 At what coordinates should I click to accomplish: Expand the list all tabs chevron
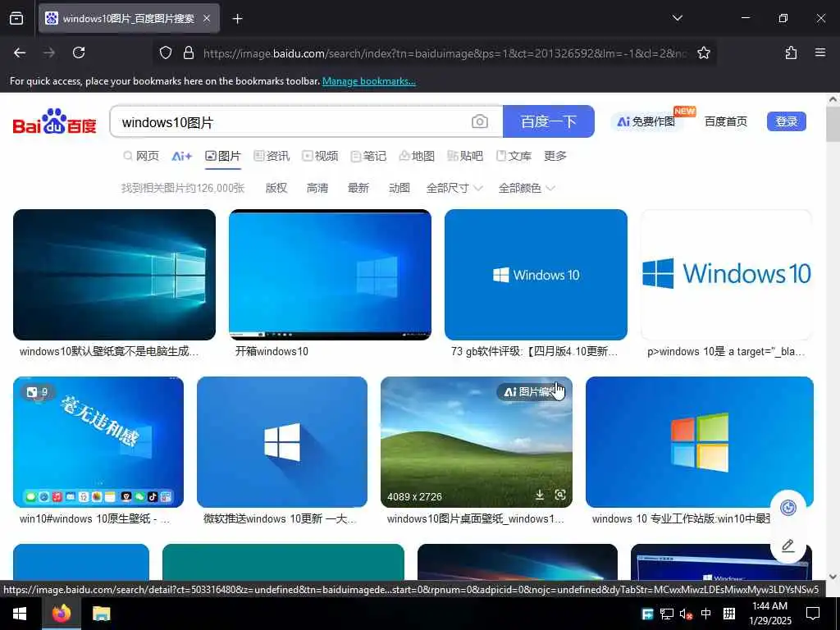click(677, 18)
